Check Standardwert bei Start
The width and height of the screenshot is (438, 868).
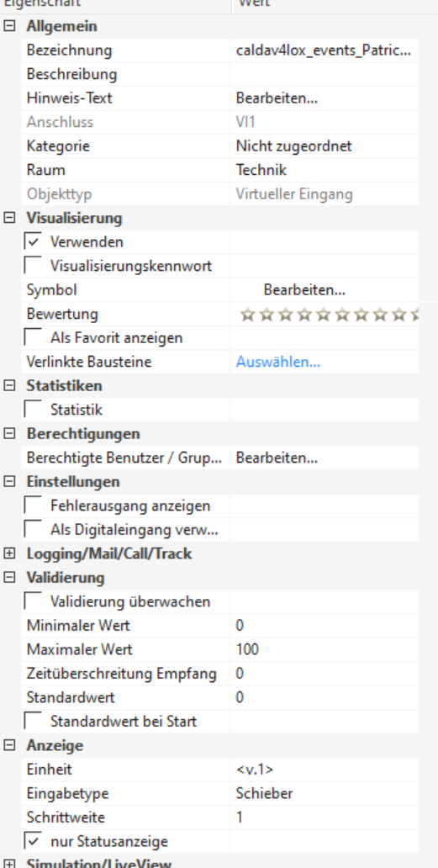click(33, 722)
